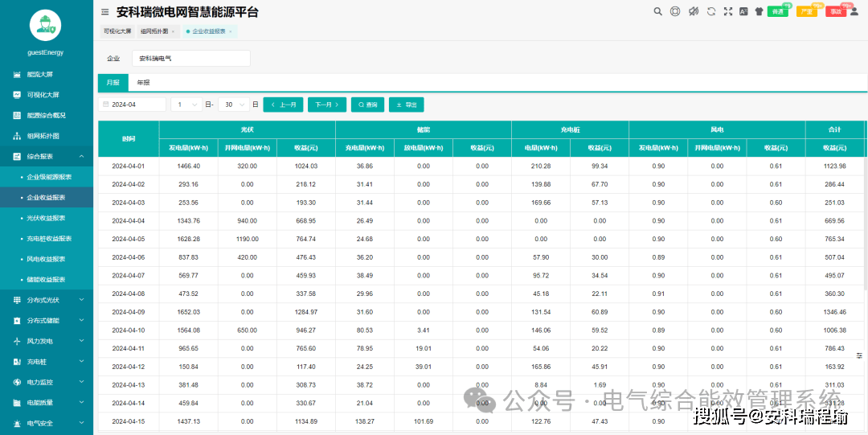Open the search magnifier in top bar
This screenshot has height=435, width=868.
pos(657,11)
